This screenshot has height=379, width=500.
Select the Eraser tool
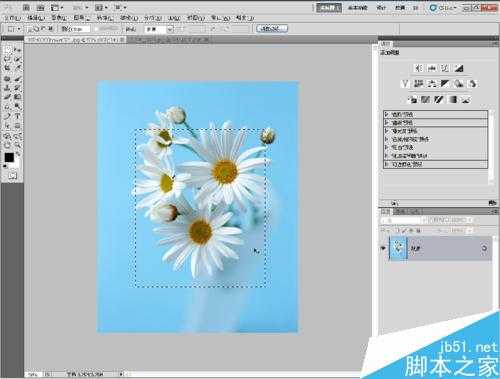[x=7, y=97]
